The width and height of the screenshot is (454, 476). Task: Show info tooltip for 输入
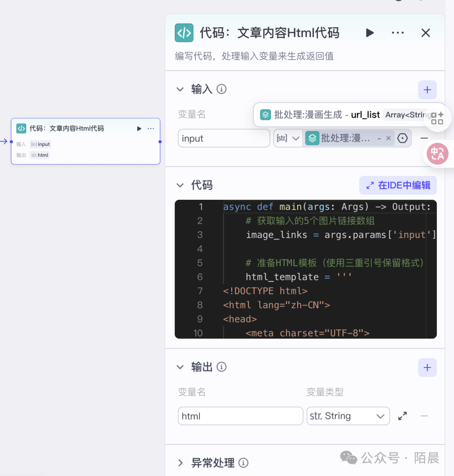click(x=222, y=89)
